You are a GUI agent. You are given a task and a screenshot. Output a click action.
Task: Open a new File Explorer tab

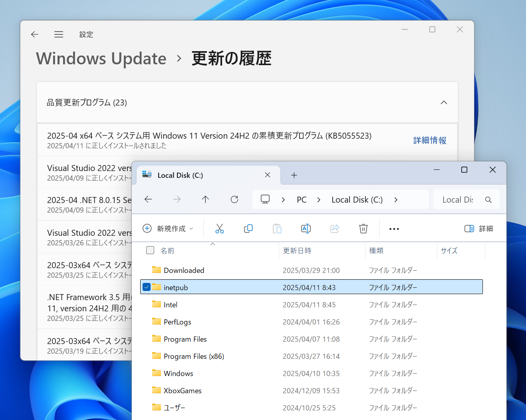pyautogui.click(x=294, y=175)
